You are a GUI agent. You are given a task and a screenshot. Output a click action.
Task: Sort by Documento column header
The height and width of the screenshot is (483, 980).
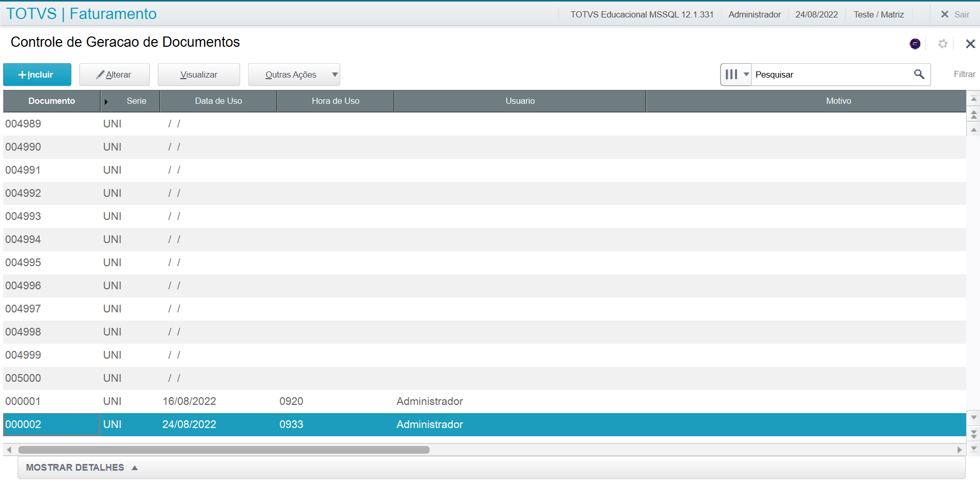pos(51,101)
